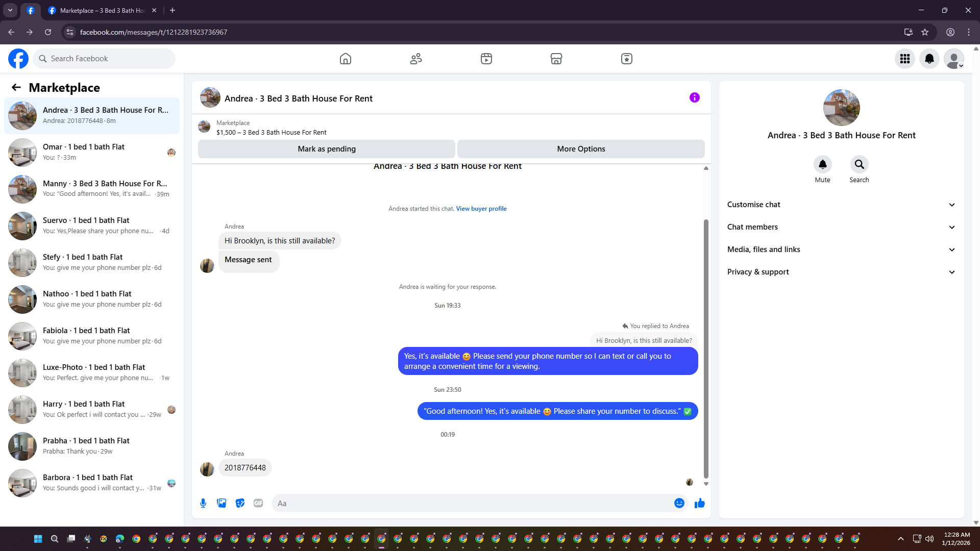Bookmark this page with the star icon
This screenshot has width=980, height=551.
[925, 32]
